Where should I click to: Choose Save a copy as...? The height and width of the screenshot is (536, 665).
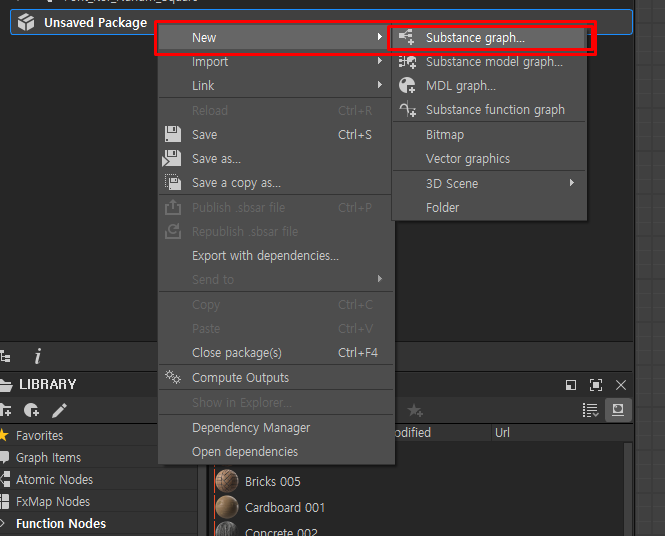[x=276, y=183]
